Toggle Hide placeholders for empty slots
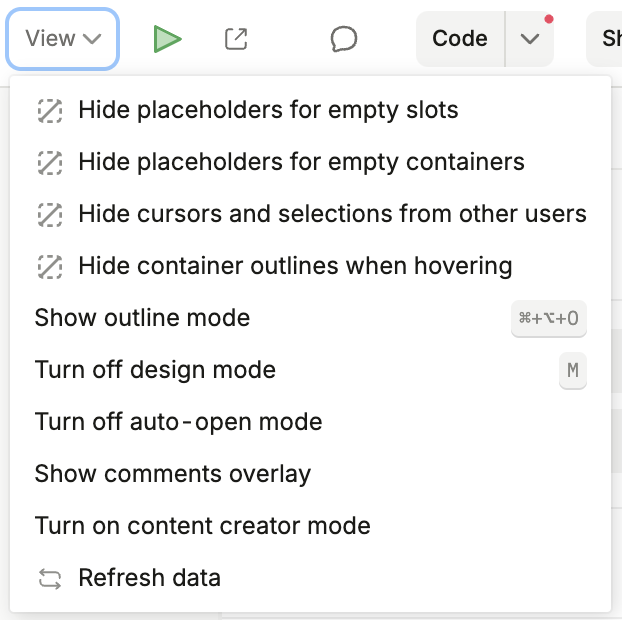This screenshot has height=620, width=622. (311, 110)
